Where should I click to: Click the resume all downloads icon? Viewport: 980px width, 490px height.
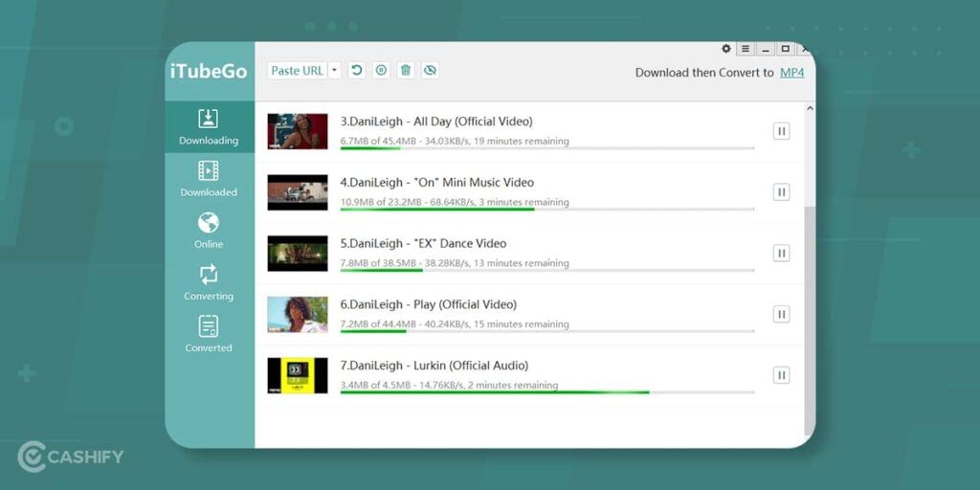tap(356, 71)
